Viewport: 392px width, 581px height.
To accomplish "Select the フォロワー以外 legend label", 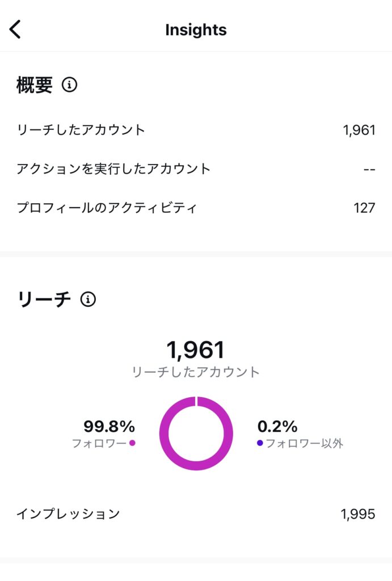I will 304,443.
